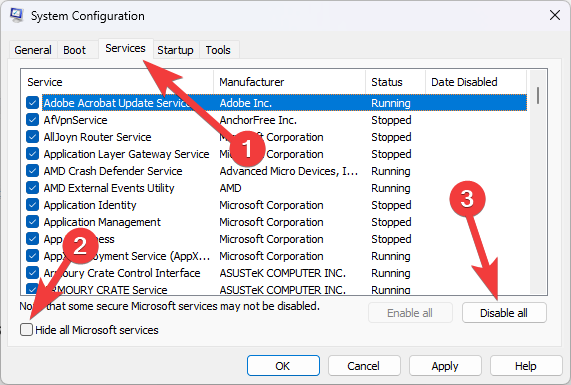Close the System Configuration dialog

coord(555,15)
